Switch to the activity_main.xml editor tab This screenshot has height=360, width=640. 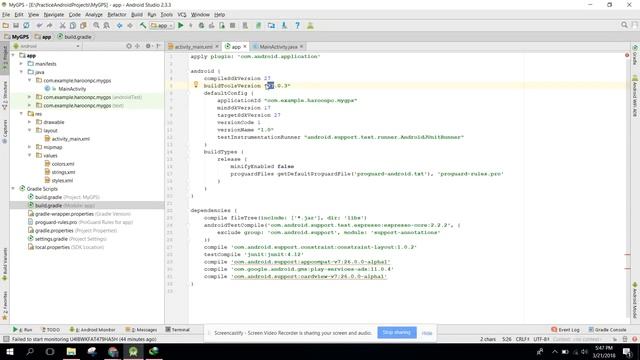click(193, 47)
